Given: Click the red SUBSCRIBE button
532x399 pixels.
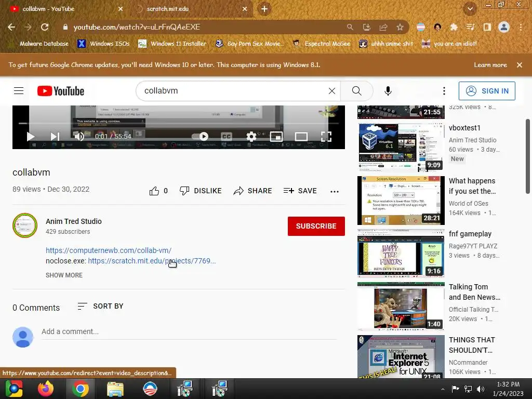Looking at the screenshot, I should click(x=316, y=226).
